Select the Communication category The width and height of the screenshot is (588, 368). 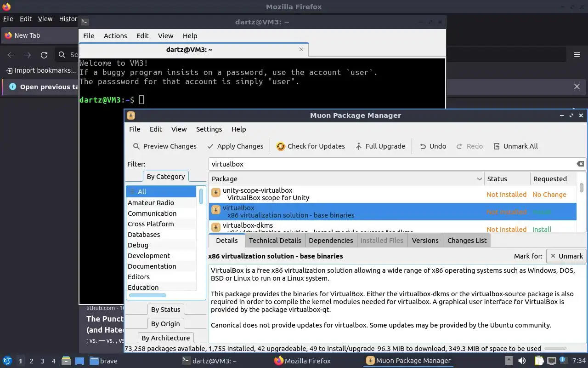(161, 213)
